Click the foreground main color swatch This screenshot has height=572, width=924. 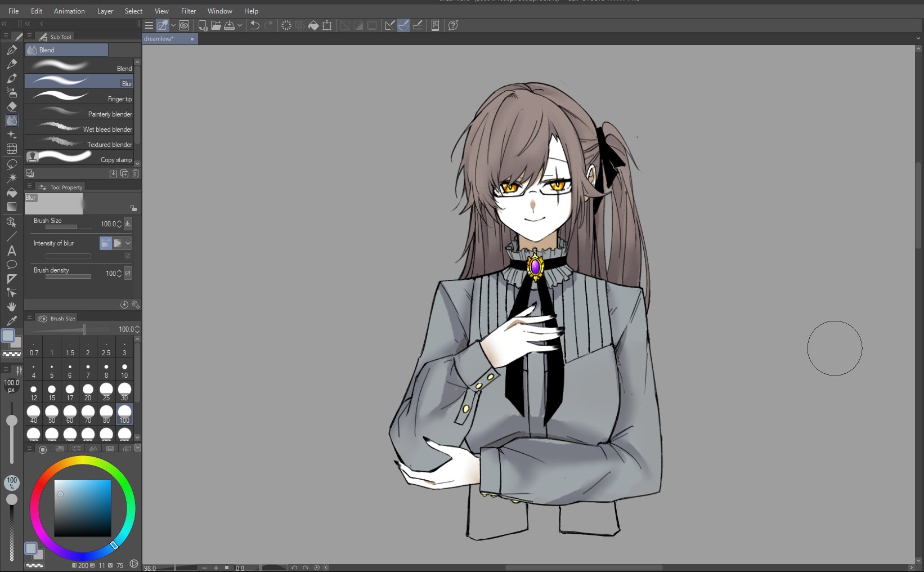[8, 336]
